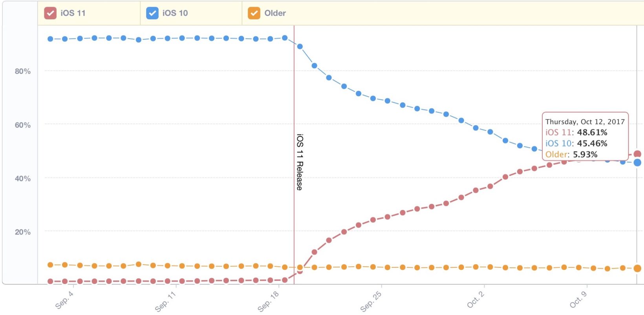
Task: Click the large blue iOS 10 endpoint dot
Action: click(637, 163)
